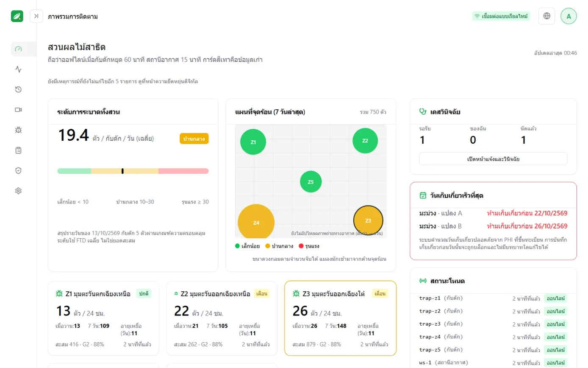Click the severity bar marker
Image resolution: width=588 pixels, height=368 pixels.
[122, 171]
